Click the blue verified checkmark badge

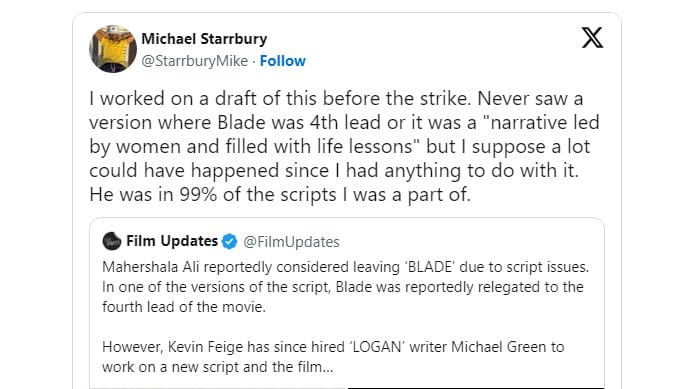tap(230, 242)
